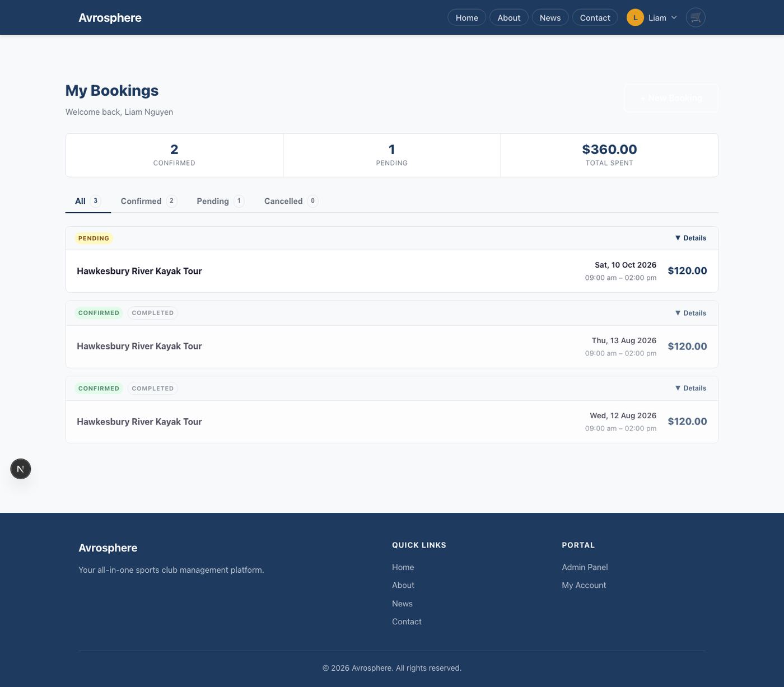The image size is (784, 687).
Task: Go to Home in the top navigation
Action: tap(466, 17)
